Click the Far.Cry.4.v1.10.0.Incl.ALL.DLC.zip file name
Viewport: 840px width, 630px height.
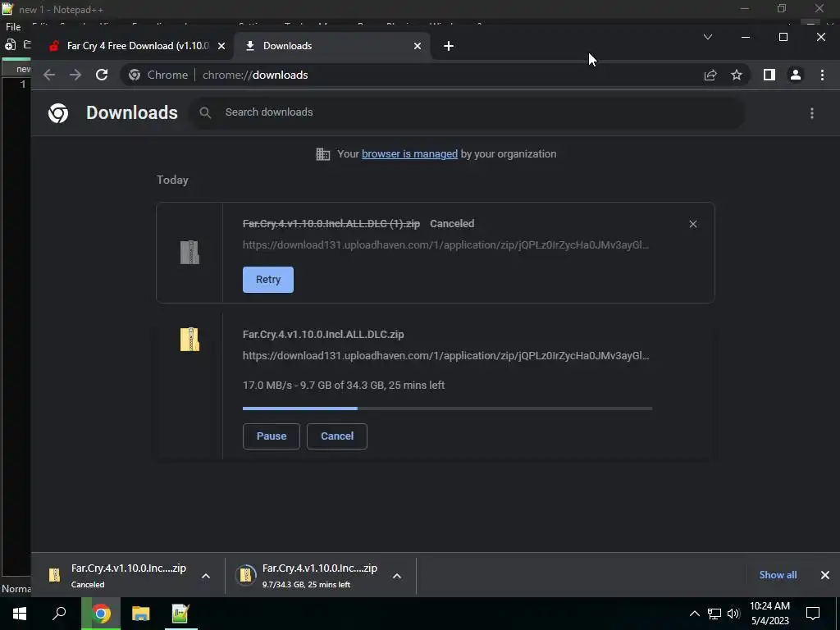coord(323,335)
